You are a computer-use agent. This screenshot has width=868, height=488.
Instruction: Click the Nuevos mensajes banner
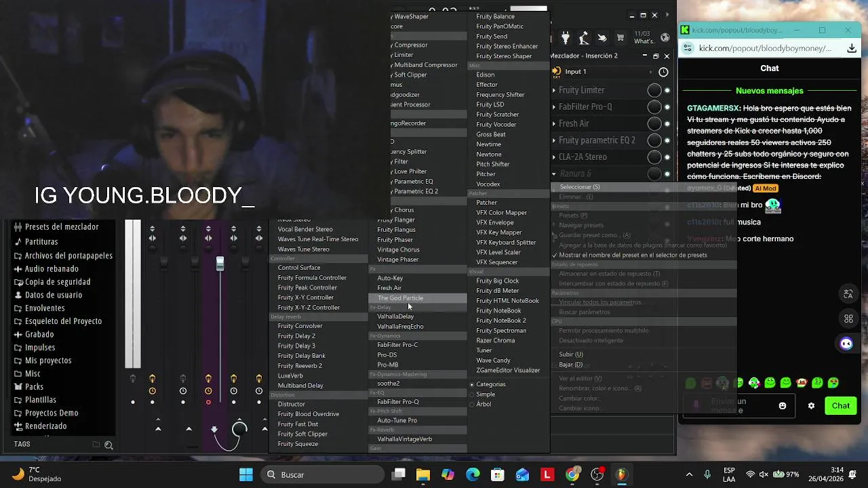click(770, 91)
